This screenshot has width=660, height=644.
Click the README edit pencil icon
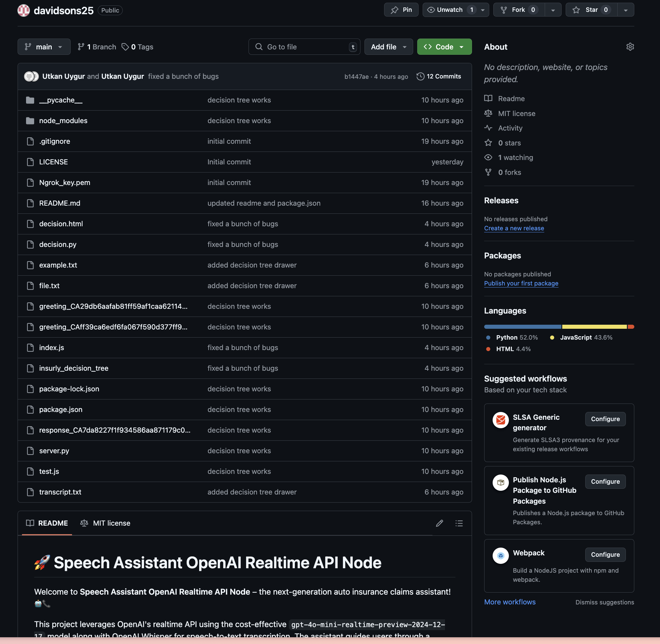coord(439,523)
